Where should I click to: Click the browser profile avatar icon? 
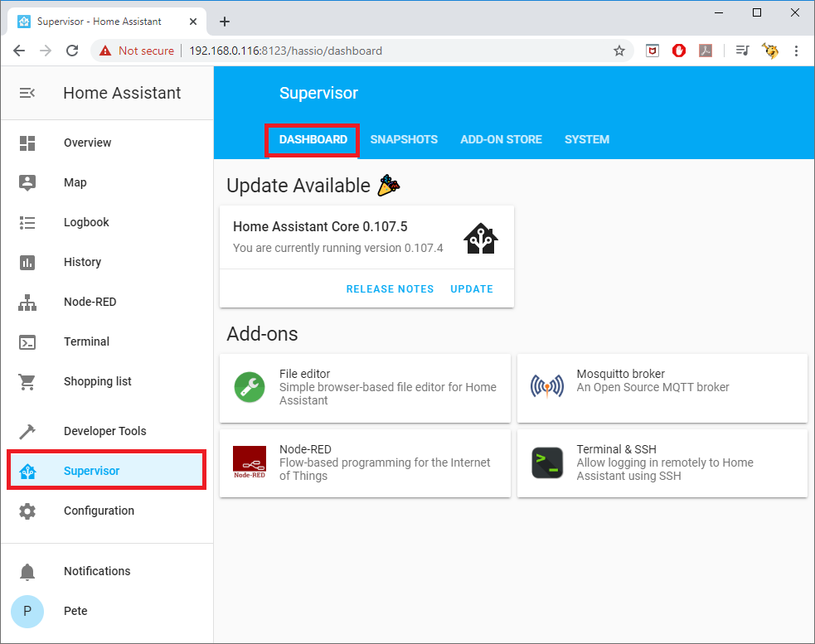[x=769, y=51]
